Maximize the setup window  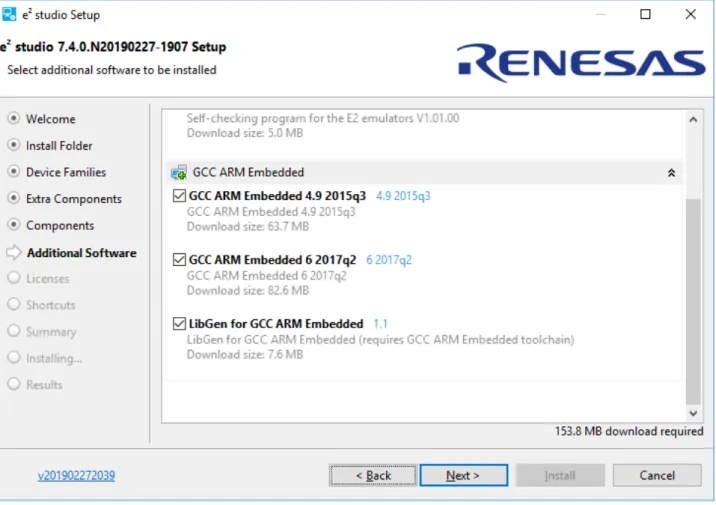pos(645,14)
